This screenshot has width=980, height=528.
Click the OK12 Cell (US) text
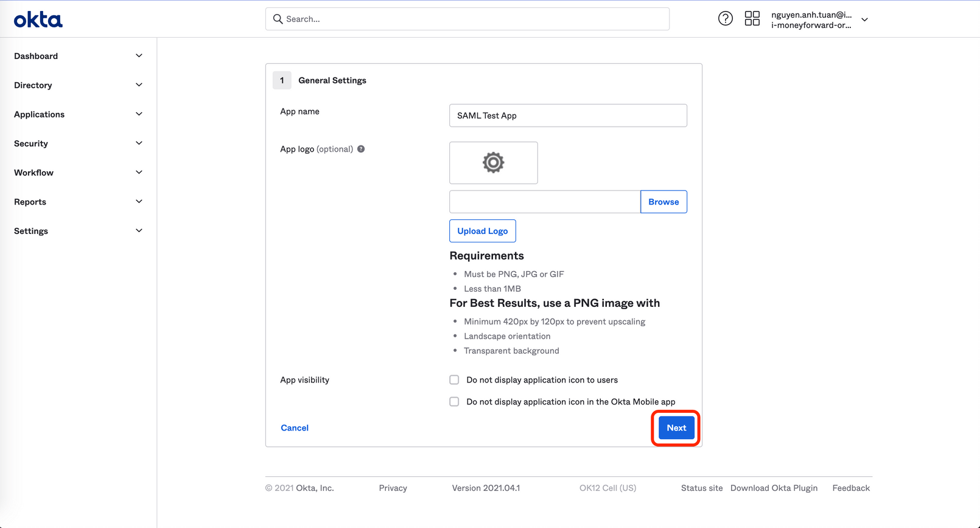click(607, 488)
